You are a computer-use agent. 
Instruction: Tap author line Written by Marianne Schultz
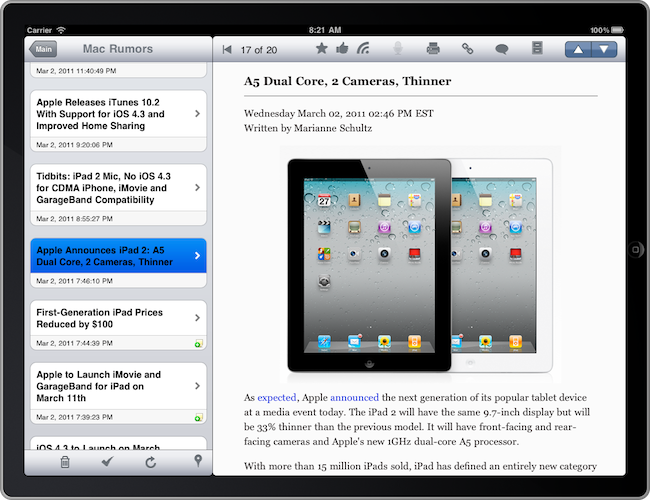pos(308,128)
